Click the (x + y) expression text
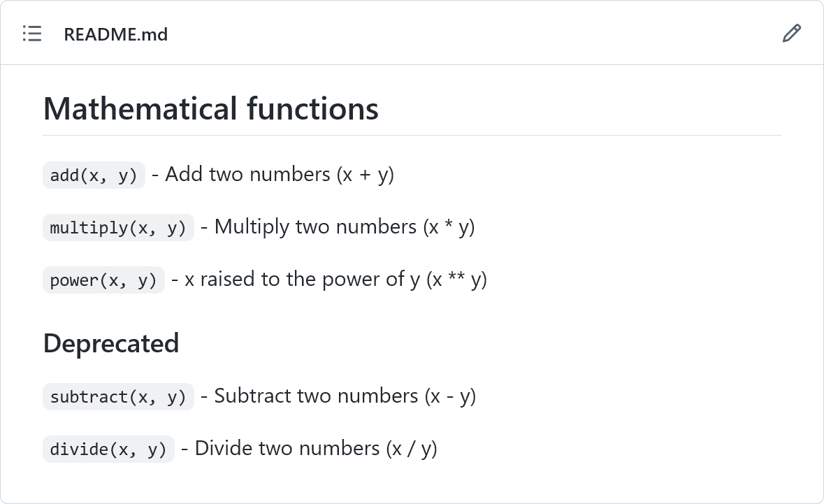Screen dimensions: 824x504 366,174
